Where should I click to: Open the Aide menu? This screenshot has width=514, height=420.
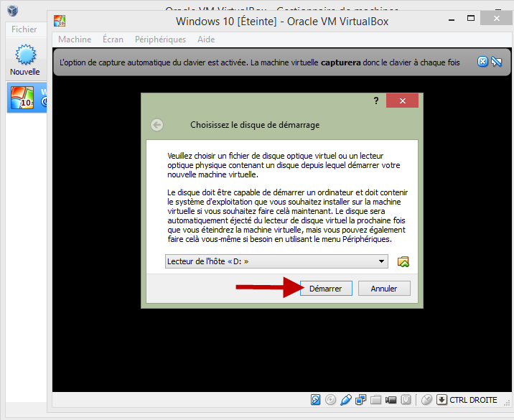pos(206,39)
